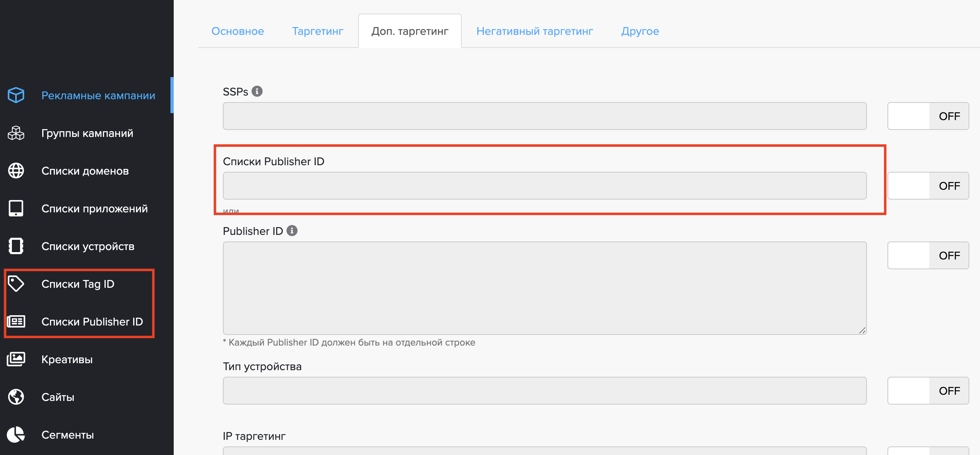The height and width of the screenshot is (455, 980).
Task: Open the Основное tab
Action: click(238, 31)
